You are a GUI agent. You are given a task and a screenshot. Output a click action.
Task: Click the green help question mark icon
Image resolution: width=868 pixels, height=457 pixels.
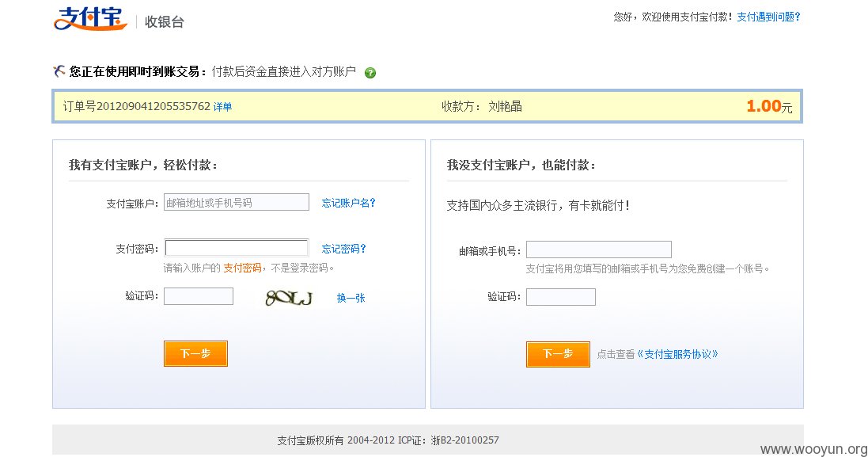[x=370, y=73]
